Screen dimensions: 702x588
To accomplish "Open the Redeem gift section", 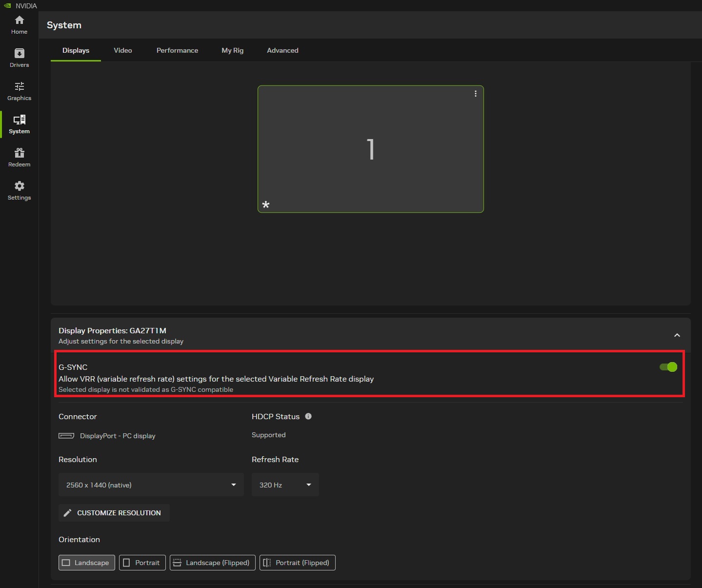I will [19, 158].
